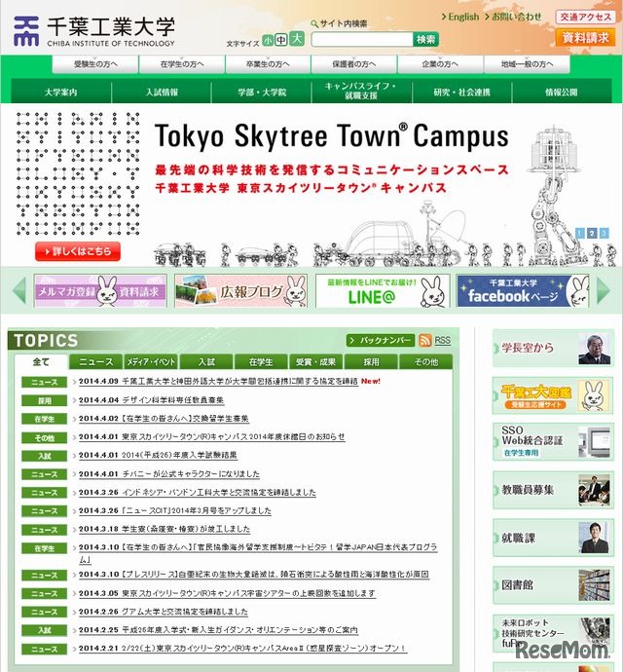The height and width of the screenshot is (672, 623).
Task: Select the 受賞・成果 topics tab
Action: 315,361
